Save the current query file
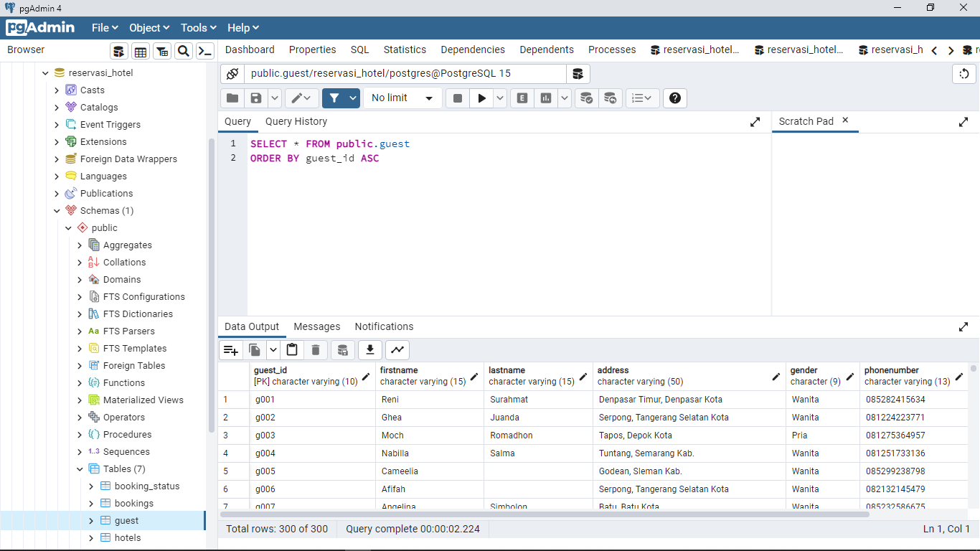Screen dimensions: 980x551 256,98
